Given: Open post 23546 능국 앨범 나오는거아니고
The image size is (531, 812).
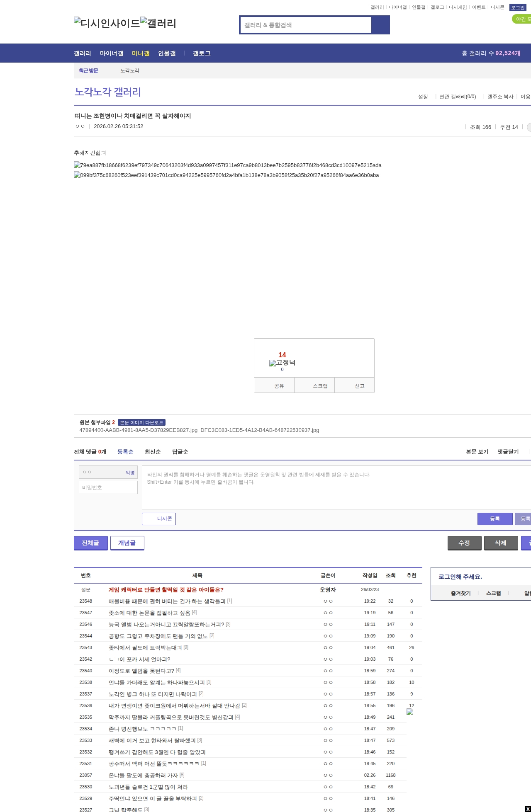Looking at the screenshot, I should [166, 624].
